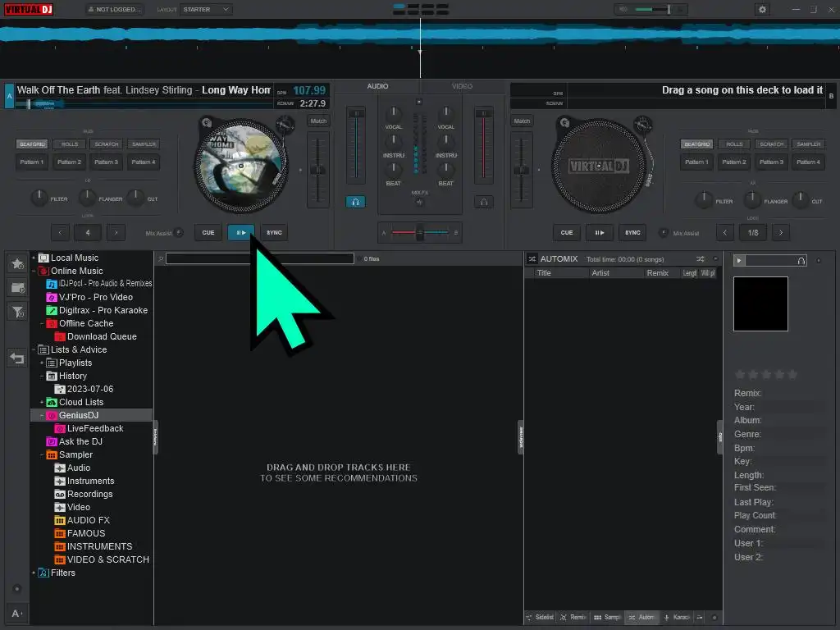Toggle deck B Mix Assist
This screenshot has width=840, height=630.
pyautogui.click(x=663, y=232)
